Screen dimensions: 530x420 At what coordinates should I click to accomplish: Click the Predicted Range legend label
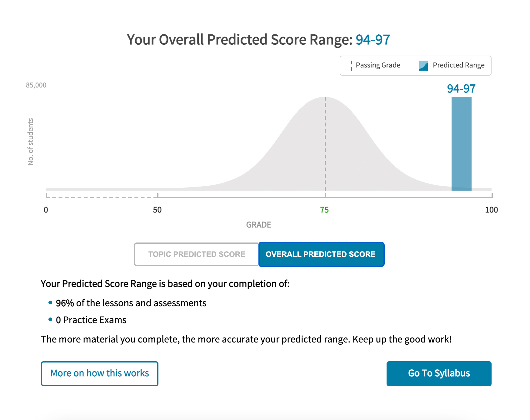[x=459, y=65]
